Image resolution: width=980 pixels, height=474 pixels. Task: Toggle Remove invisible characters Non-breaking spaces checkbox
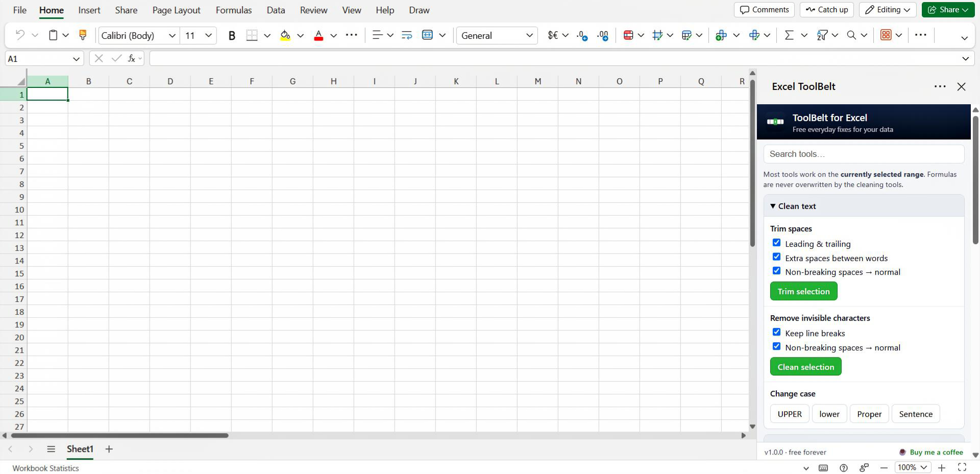776,346
